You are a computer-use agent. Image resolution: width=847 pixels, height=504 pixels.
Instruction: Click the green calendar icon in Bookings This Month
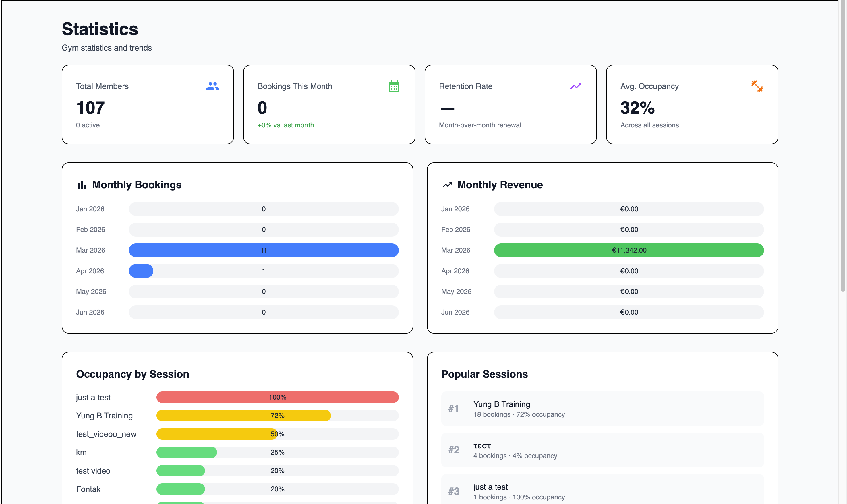pos(394,86)
